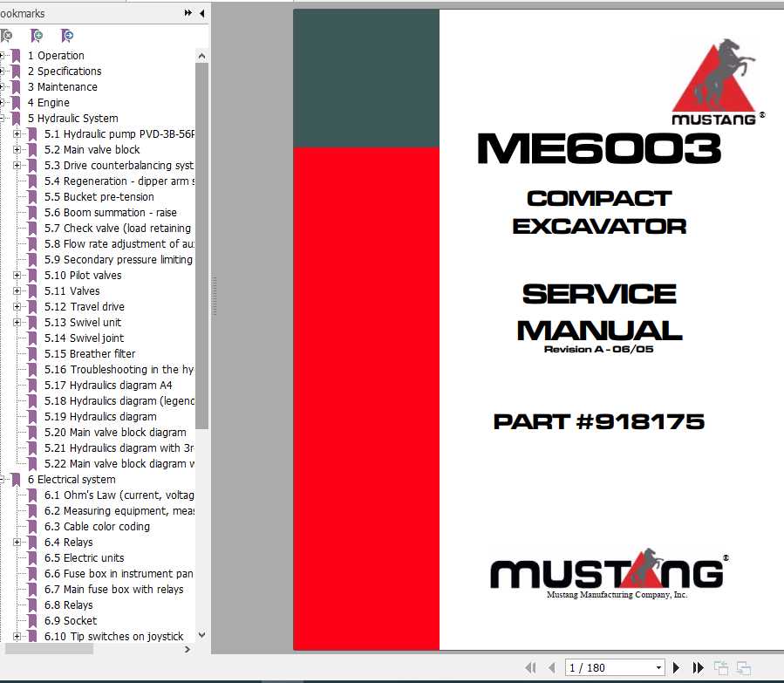Expand 5.13 Swivel unit bookmark
Screen dimensions: 784x683
pos(17,323)
